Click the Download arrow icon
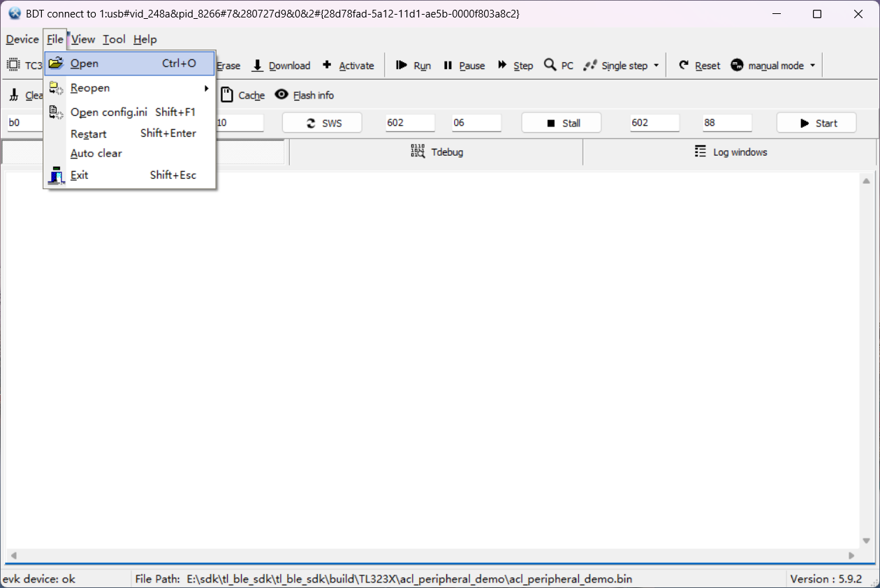This screenshot has height=588, width=880. (258, 65)
